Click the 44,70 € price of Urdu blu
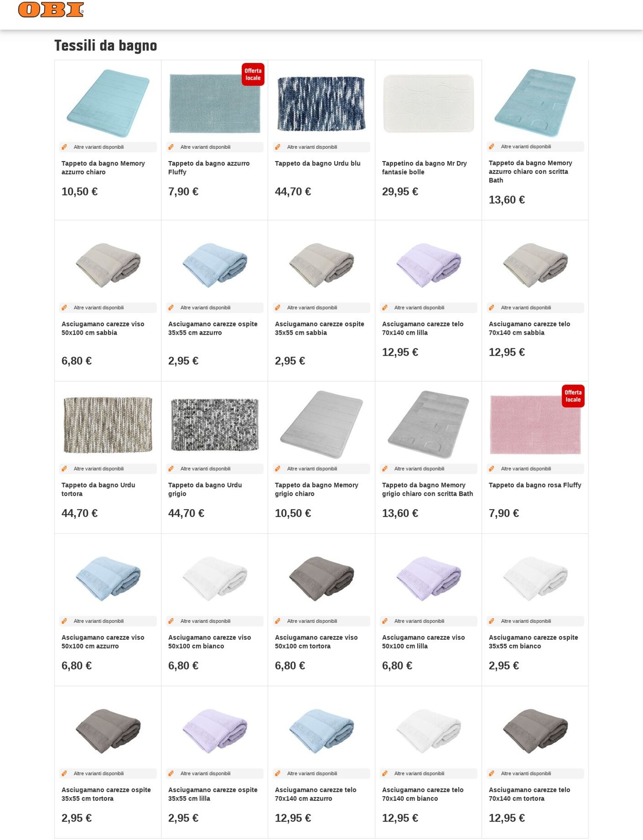Image resolution: width=643 pixels, height=840 pixels. (x=293, y=192)
